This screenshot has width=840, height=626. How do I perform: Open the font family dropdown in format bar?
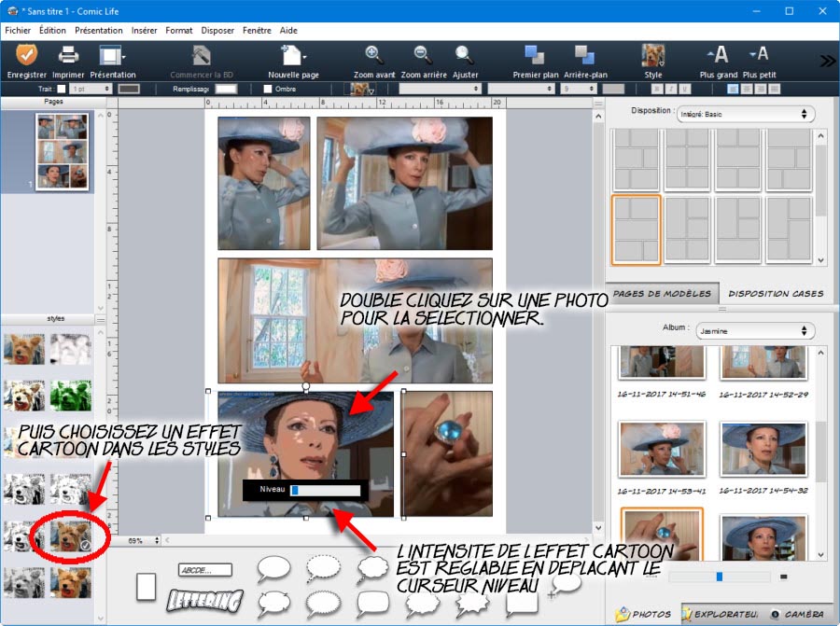(440, 89)
